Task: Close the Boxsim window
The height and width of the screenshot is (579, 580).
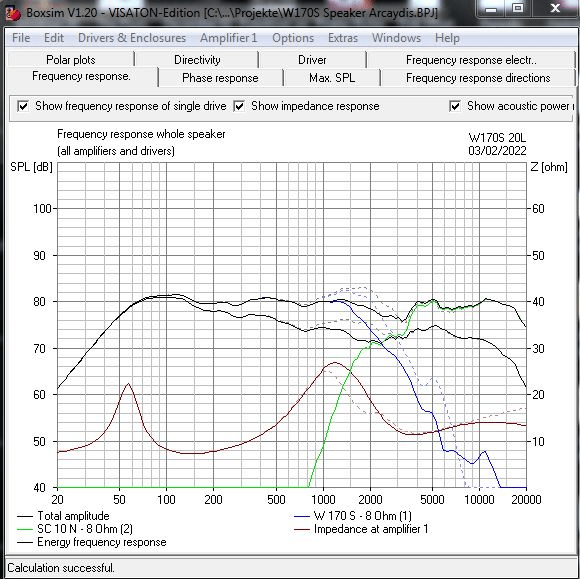Action: 555,8
